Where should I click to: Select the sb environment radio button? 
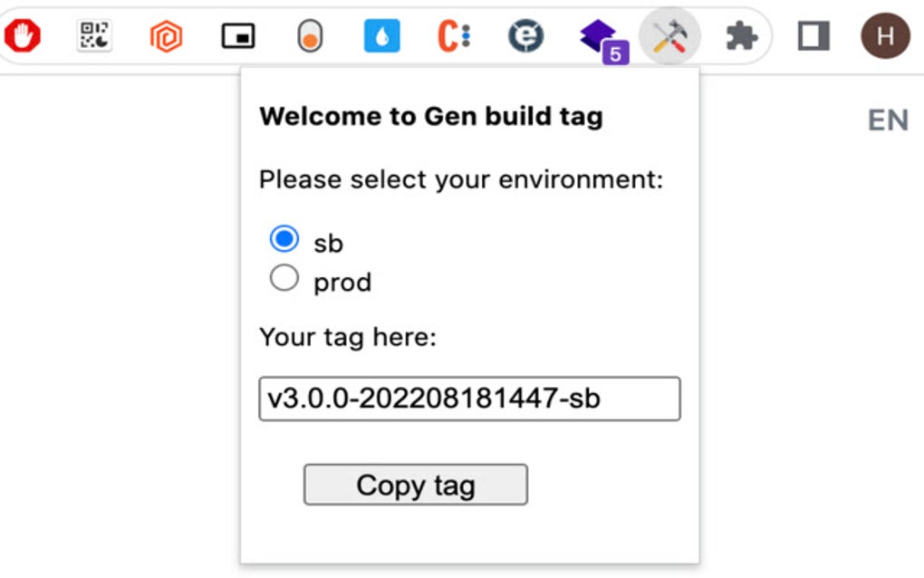pos(284,238)
